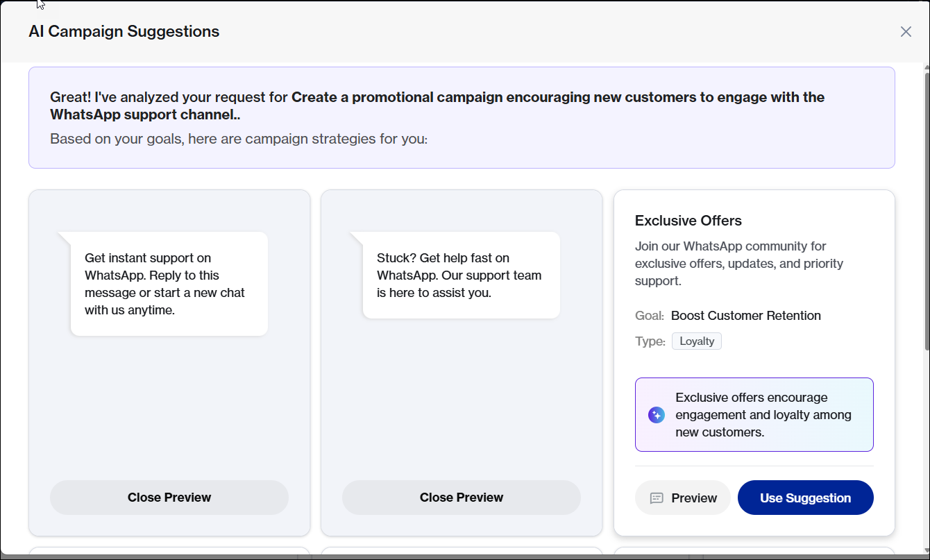Use the Exclusive Offers suggestion
Image resolution: width=930 pixels, height=560 pixels.
click(x=805, y=498)
